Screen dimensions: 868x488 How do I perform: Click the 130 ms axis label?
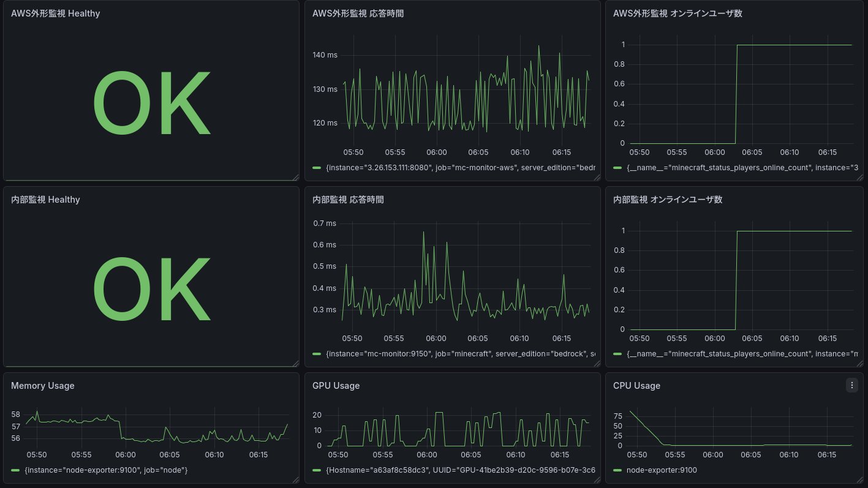click(325, 89)
